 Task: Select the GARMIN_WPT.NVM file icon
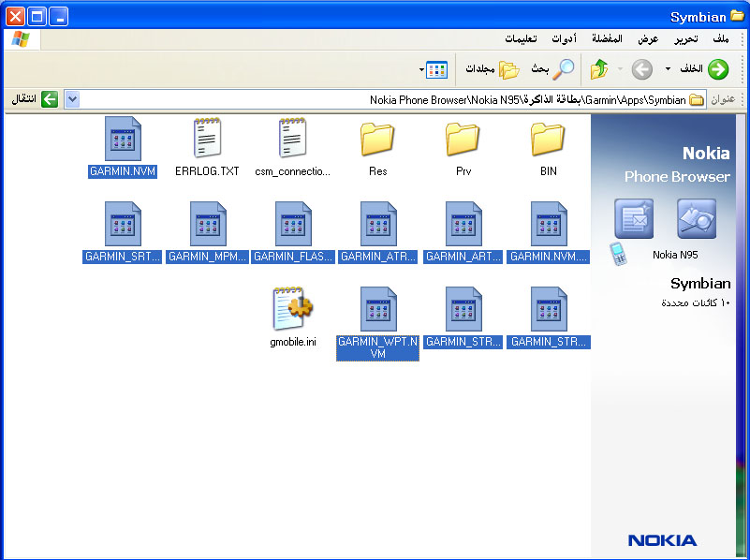(378, 309)
